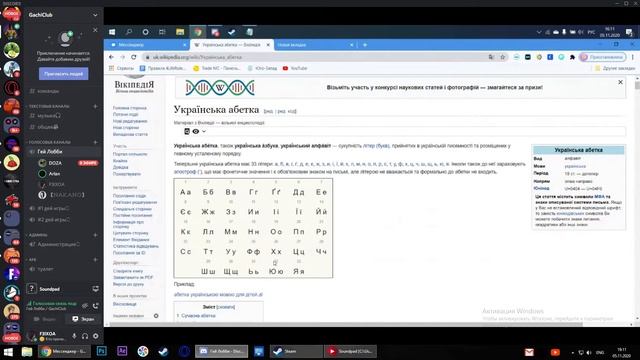The image size is (640, 360).
Task: Open the Сервисы apps bookmark
Action: tap(122, 68)
